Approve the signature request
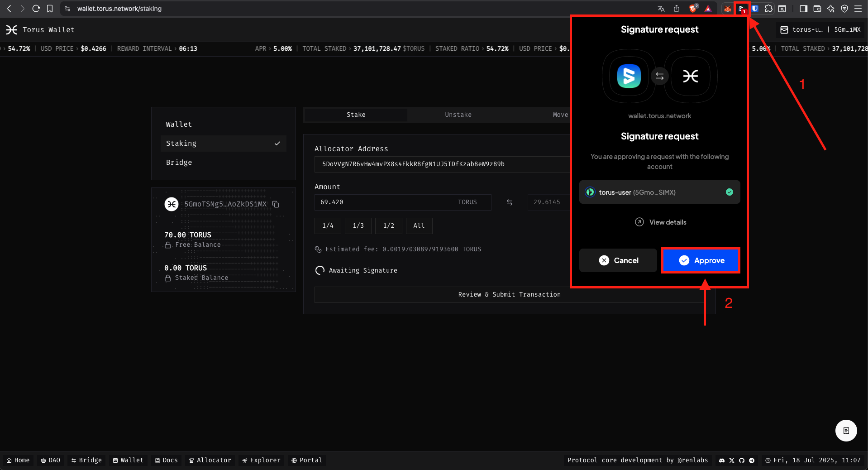 (701, 260)
